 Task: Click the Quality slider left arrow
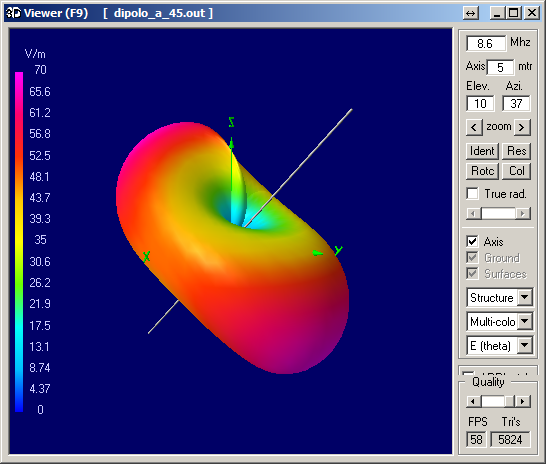point(473,401)
